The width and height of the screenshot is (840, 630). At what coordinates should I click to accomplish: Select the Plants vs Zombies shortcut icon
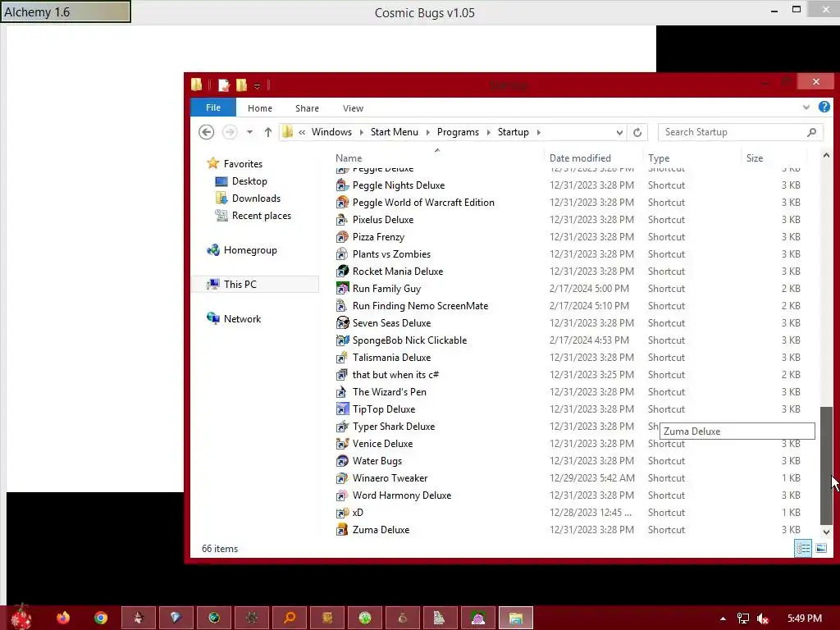point(342,254)
